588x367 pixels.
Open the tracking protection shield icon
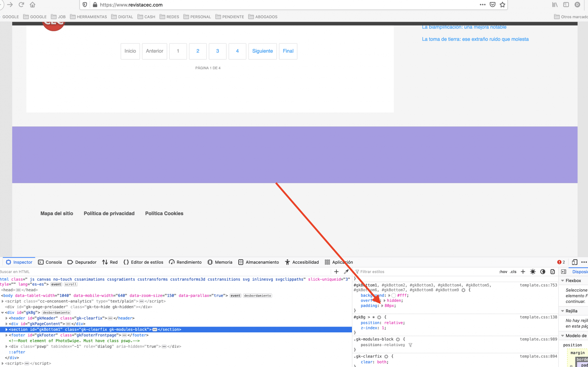(x=85, y=5)
